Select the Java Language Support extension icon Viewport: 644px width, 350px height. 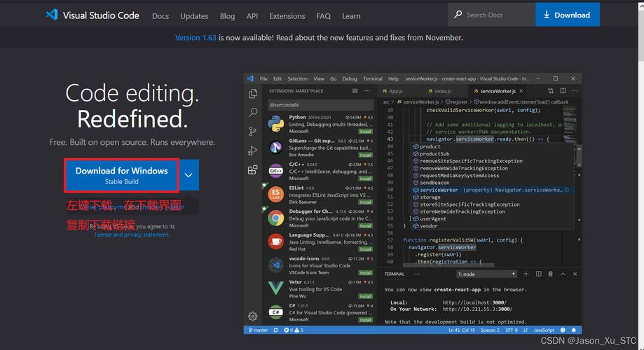(x=275, y=241)
